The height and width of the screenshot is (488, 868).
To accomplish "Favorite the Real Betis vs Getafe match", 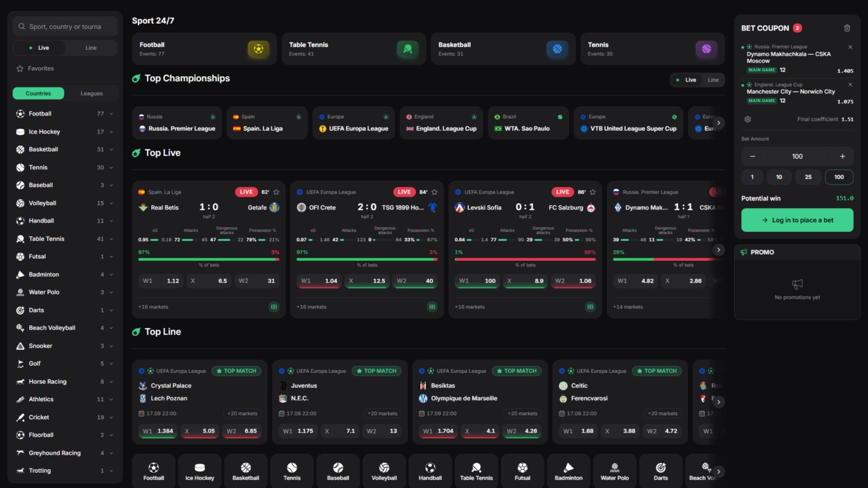I will 276,192.
